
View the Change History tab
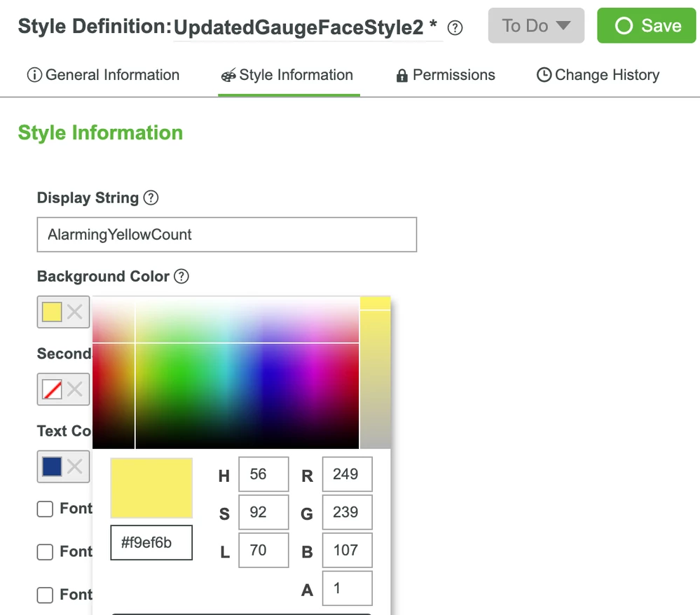[x=598, y=75]
